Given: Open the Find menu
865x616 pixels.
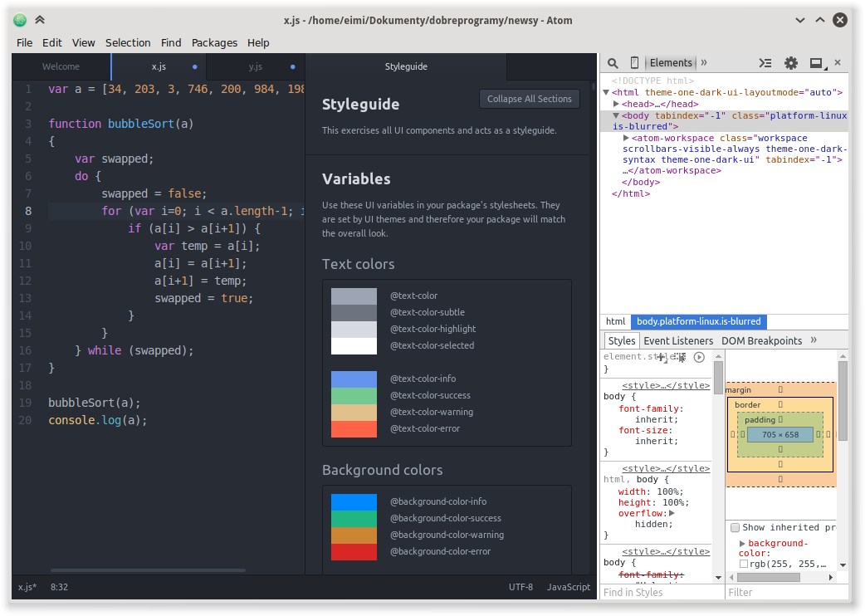Looking at the screenshot, I should click(171, 43).
